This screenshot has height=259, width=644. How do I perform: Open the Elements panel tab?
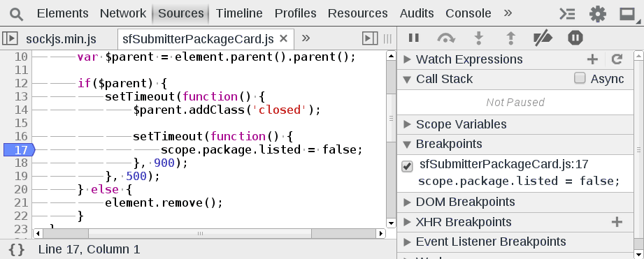click(x=62, y=13)
